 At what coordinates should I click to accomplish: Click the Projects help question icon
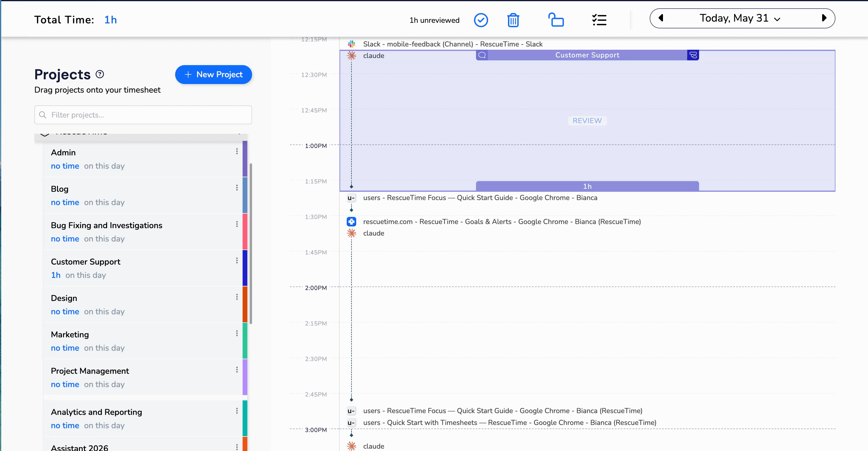click(x=100, y=74)
